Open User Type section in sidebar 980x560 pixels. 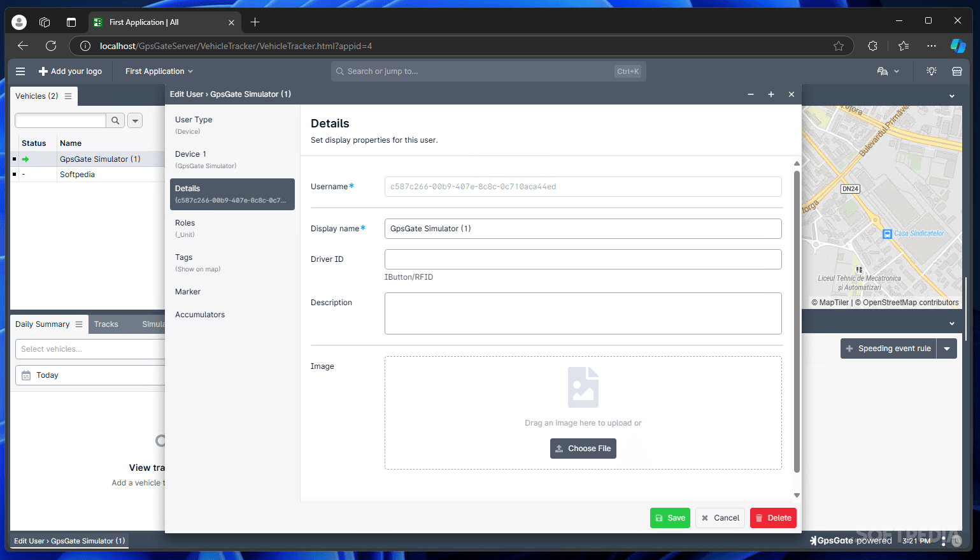232,125
